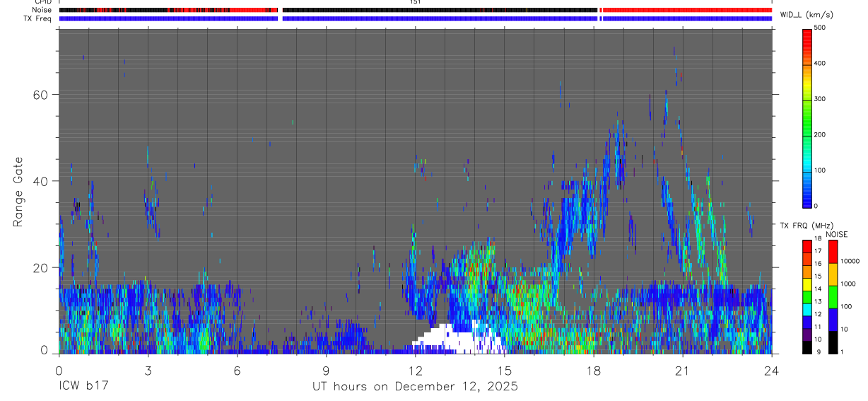Click the black 1–10 NOISE scale segment

833,342
